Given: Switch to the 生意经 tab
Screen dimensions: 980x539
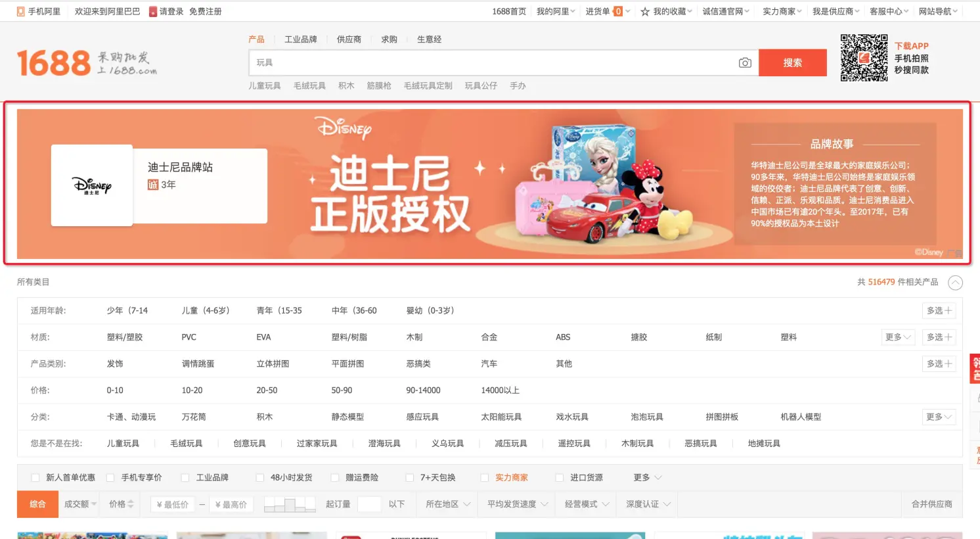Looking at the screenshot, I should coord(430,39).
